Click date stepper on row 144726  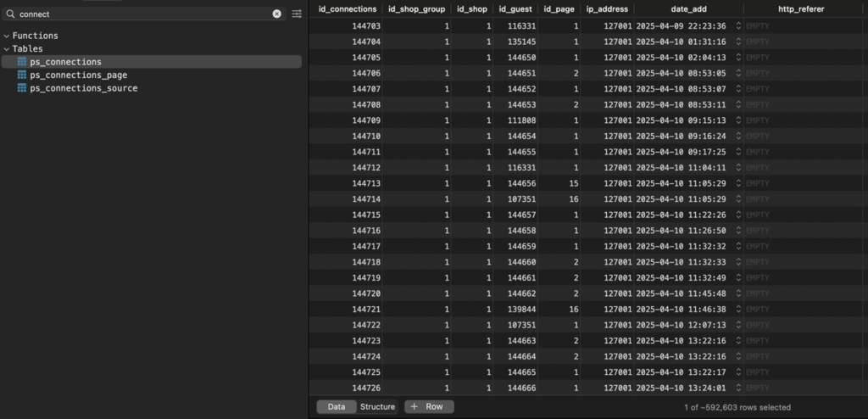coord(737,388)
